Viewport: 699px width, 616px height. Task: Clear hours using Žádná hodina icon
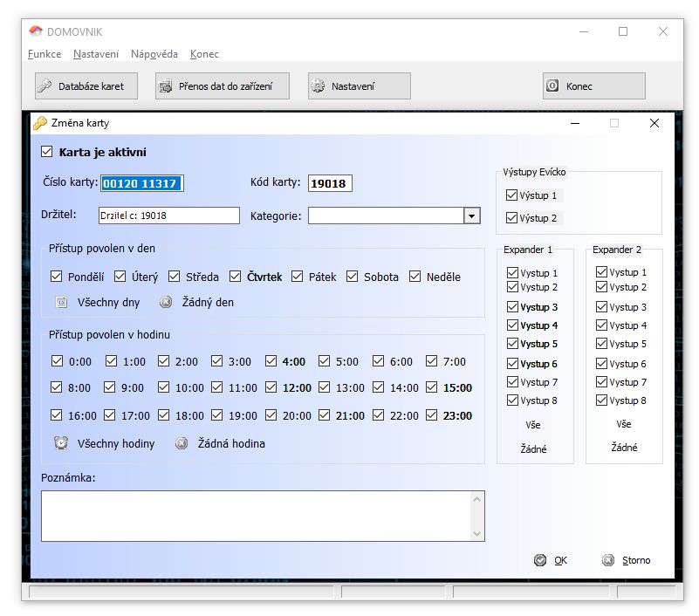point(182,443)
